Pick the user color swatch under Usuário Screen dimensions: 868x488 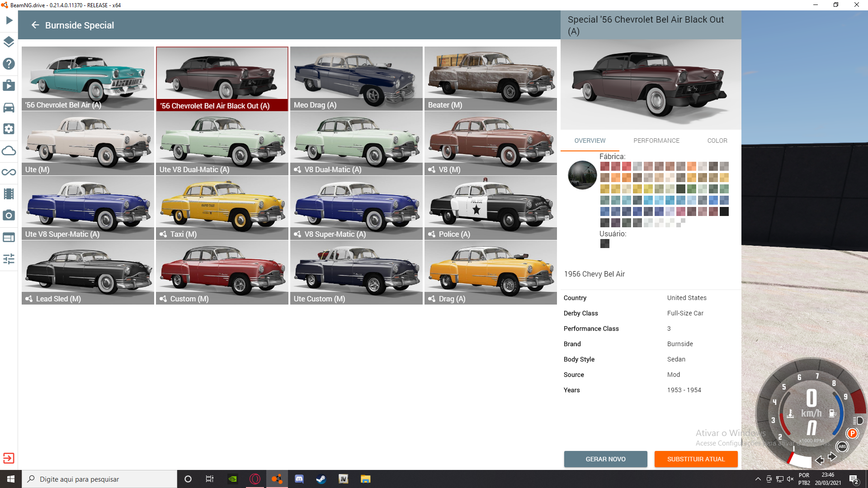click(605, 244)
